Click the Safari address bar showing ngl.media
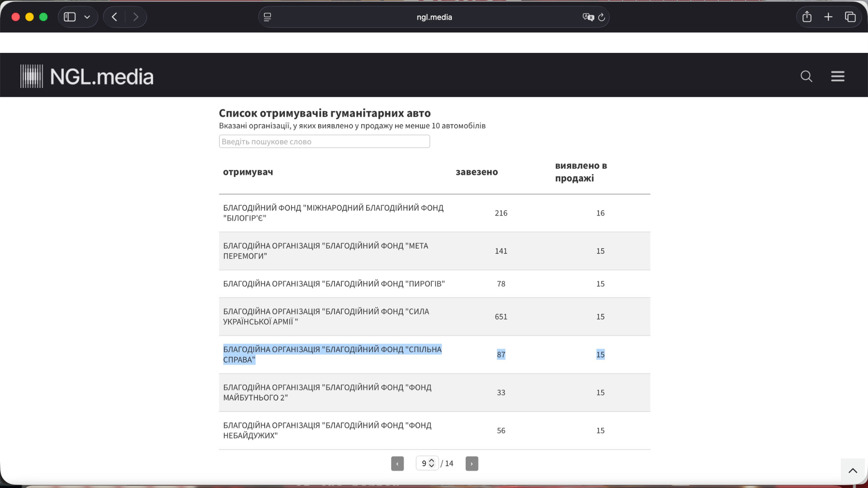 coord(434,17)
